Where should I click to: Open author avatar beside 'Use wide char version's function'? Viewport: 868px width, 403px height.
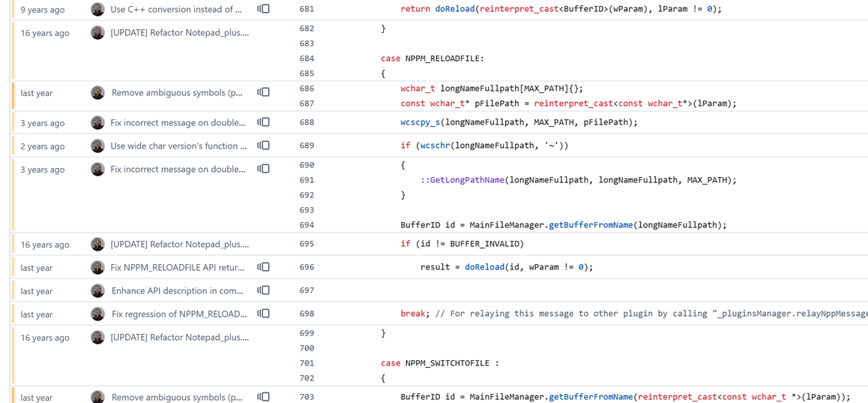pos(97,146)
